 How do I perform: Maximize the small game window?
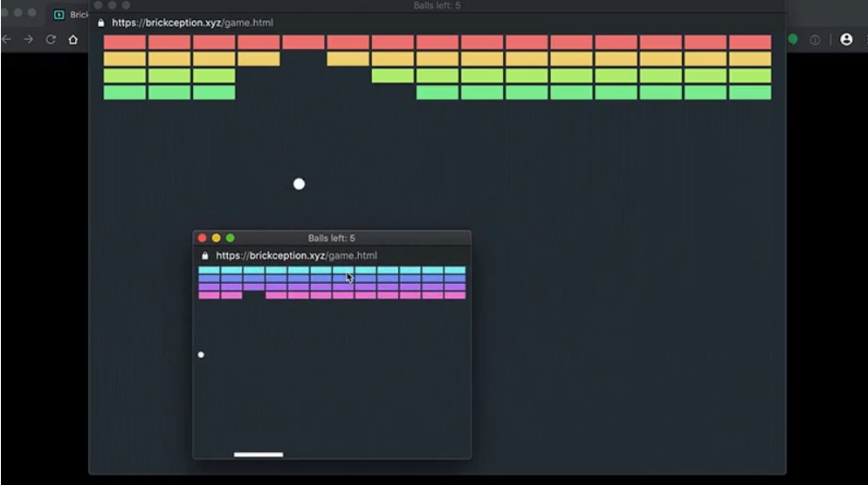[x=231, y=238]
